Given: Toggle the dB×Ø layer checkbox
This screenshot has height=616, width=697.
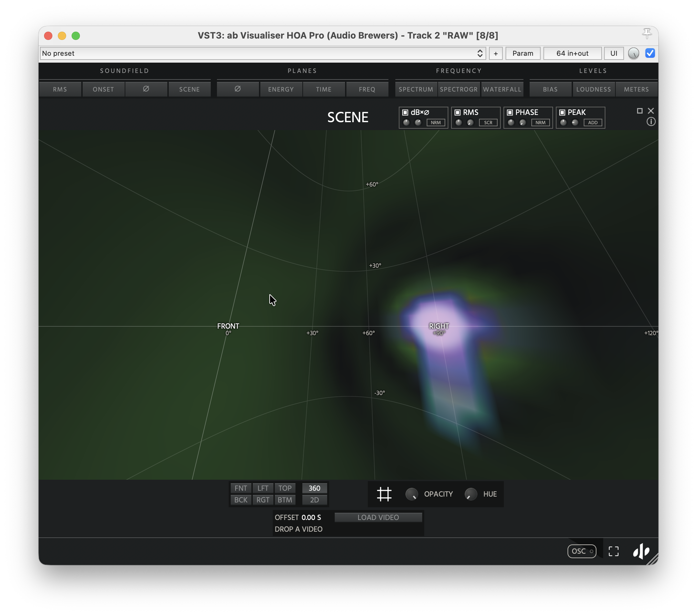Looking at the screenshot, I should [405, 113].
